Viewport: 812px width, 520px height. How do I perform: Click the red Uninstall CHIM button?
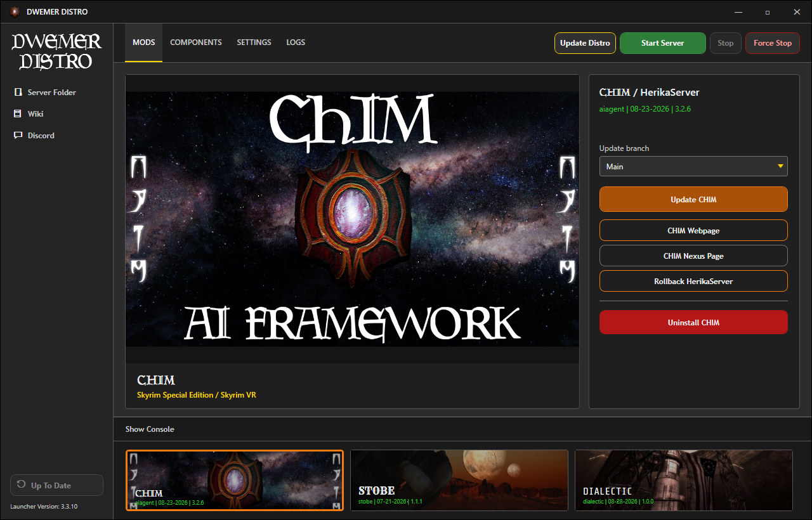[x=693, y=322]
